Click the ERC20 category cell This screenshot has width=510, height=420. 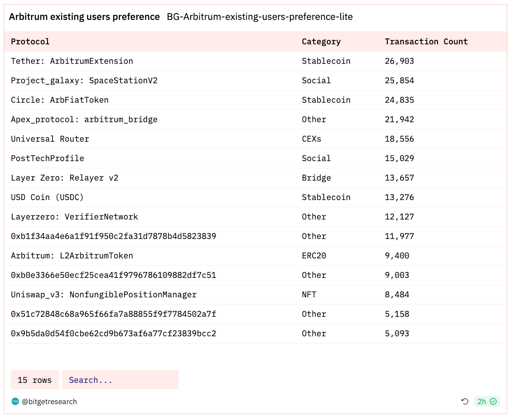coord(314,256)
